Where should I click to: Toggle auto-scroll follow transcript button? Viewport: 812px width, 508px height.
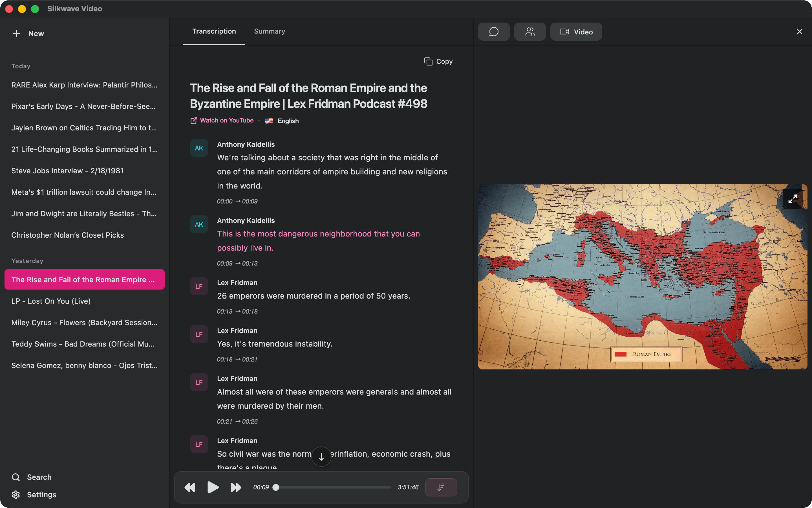tap(441, 487)
